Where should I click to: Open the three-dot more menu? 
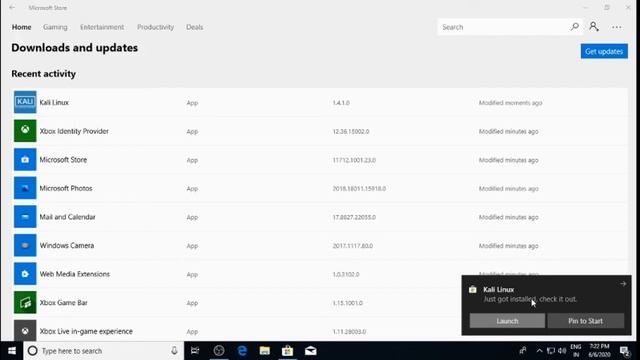(617, 27)
